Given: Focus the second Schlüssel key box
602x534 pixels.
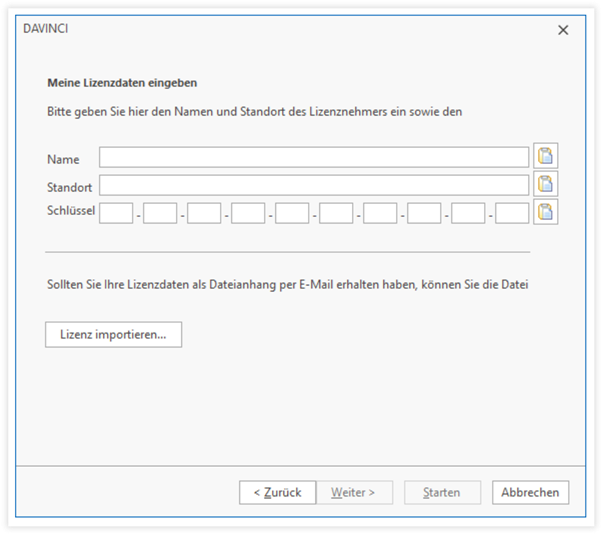Looking at the screenshot, I should coord(160,213).
